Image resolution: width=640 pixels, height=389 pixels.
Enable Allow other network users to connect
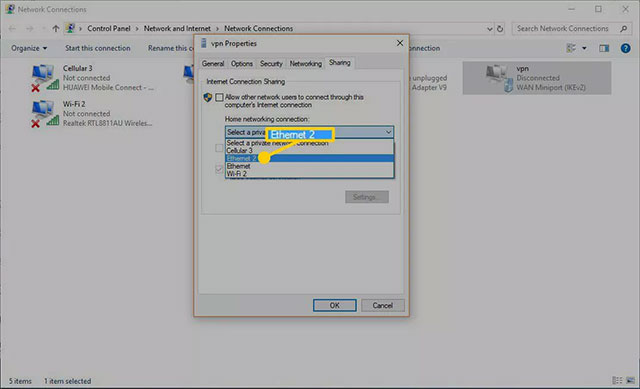219,97
